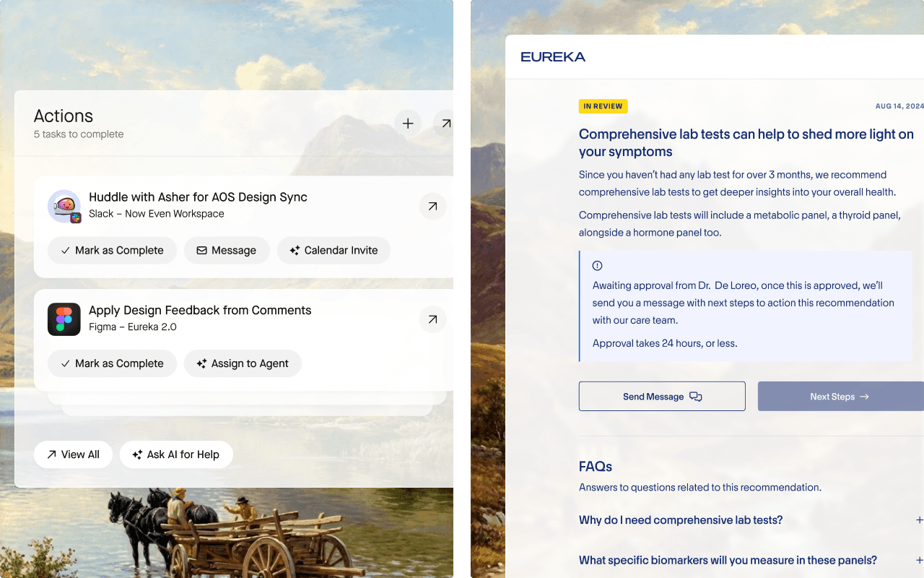Expand What specific biomarkers FAQ
This screenshot has height=578, width=924.
click(751, 561)
